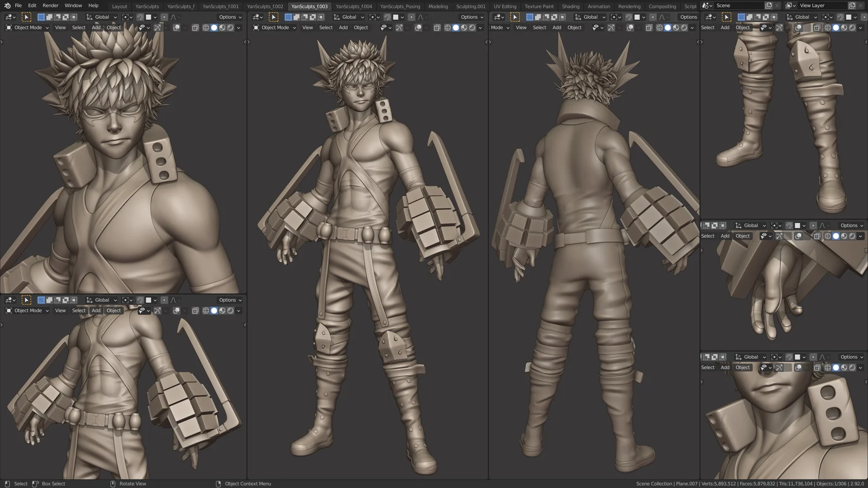Select the Tweak tool in the toolbar

coord(27,17)
